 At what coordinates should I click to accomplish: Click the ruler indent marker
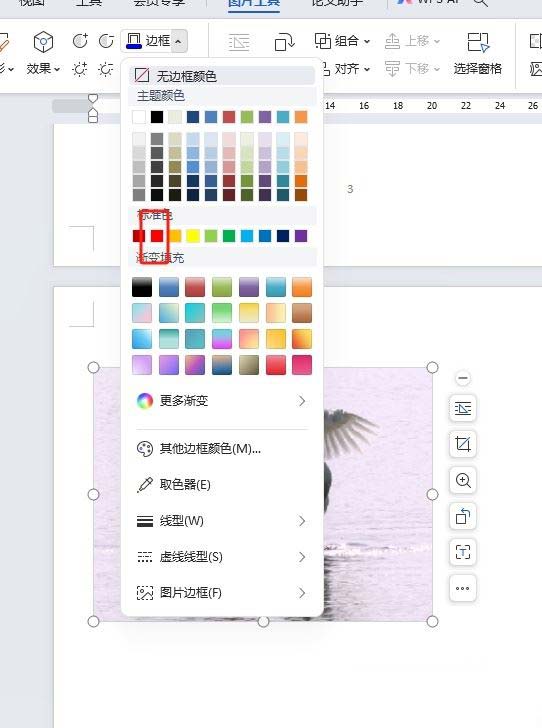pyautogui.click(x=93, y=109)
